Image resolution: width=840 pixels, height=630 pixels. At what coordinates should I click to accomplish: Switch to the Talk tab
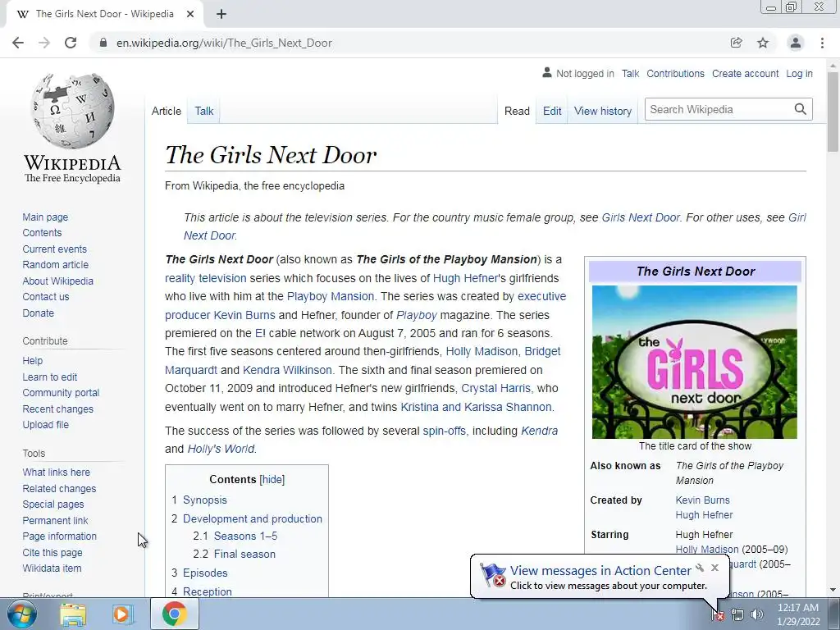tap(204, 111)
